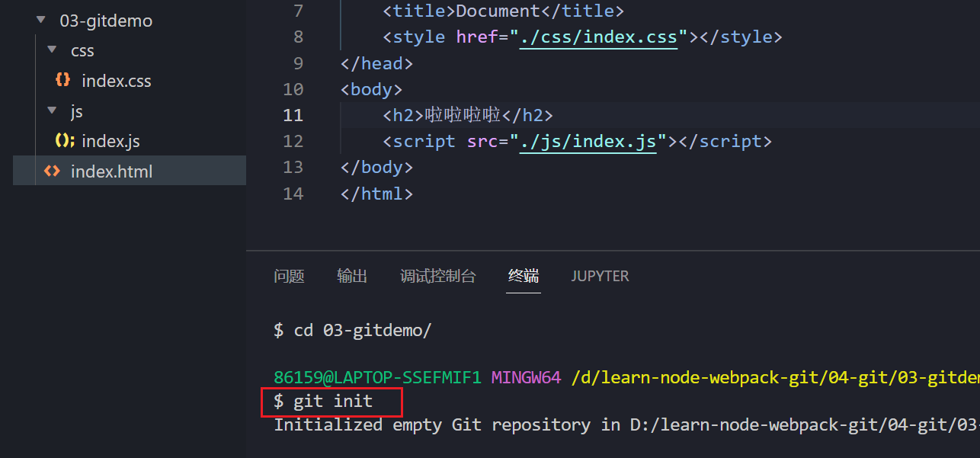
Task: Open the 调试控制台 tab
Action: [x=438, y=276]
